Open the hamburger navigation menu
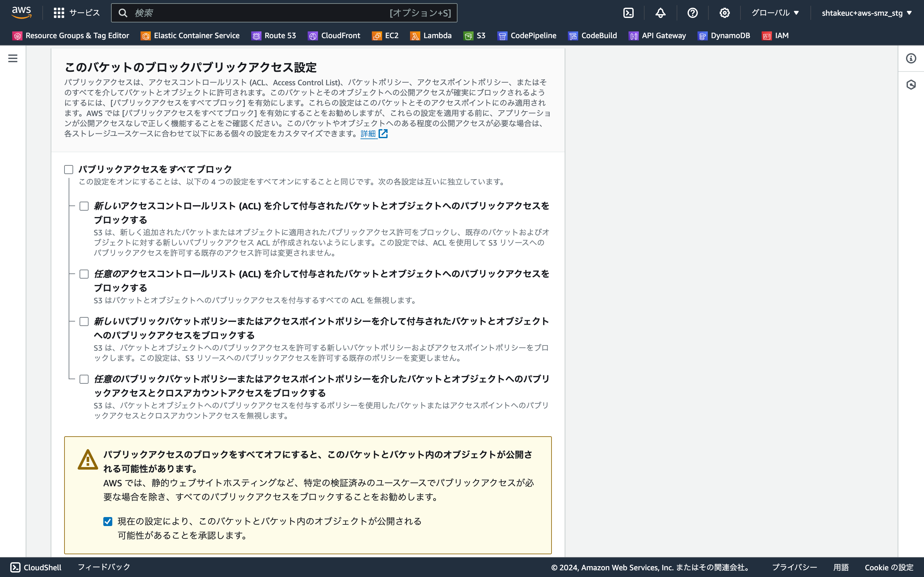924x577 pixels. coord(13,58)
